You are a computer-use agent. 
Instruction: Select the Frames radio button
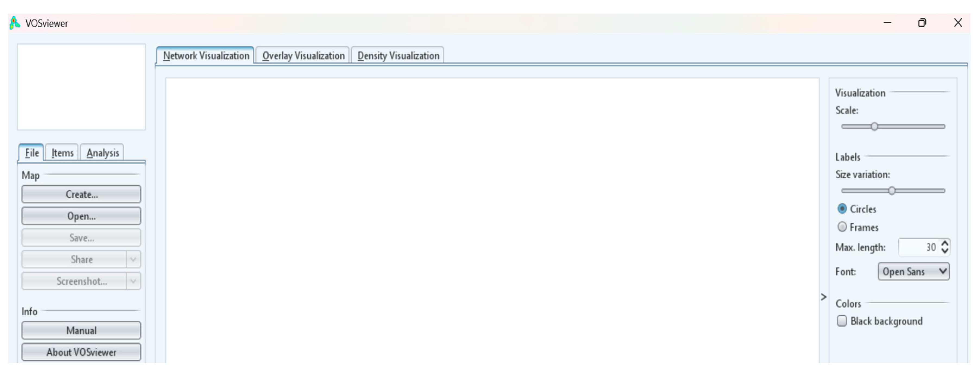(842, 227)
